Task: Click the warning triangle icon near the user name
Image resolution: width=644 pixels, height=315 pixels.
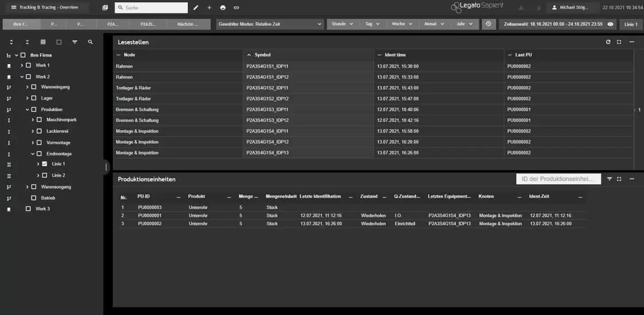Action: click(521, 7)
